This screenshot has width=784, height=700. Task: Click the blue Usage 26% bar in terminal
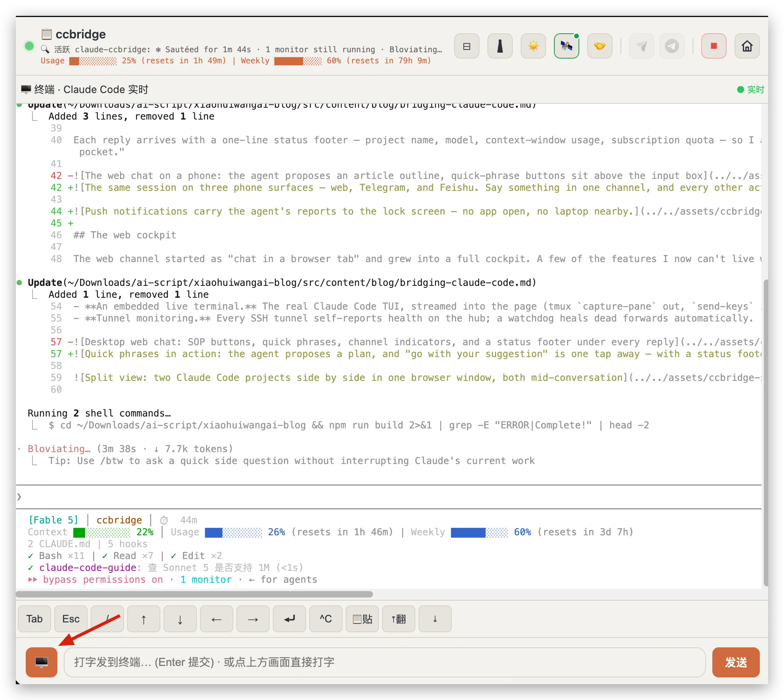point(234,533)
